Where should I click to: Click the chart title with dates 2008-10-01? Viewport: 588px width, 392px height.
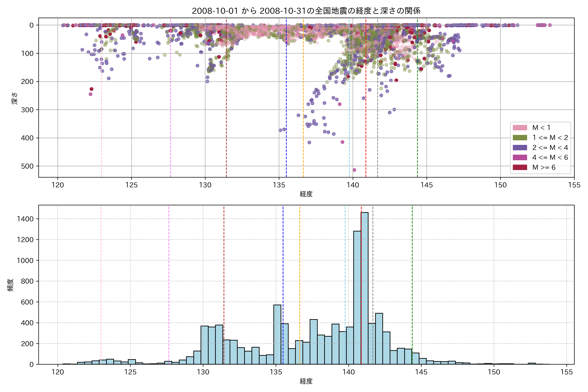click(306, 11)
